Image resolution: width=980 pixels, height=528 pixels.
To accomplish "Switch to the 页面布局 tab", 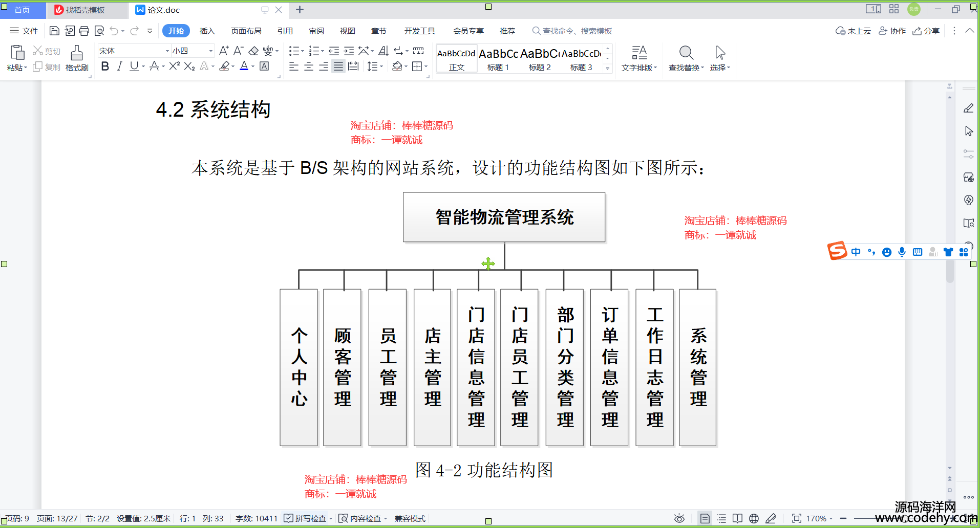I will tap(246, 31).
